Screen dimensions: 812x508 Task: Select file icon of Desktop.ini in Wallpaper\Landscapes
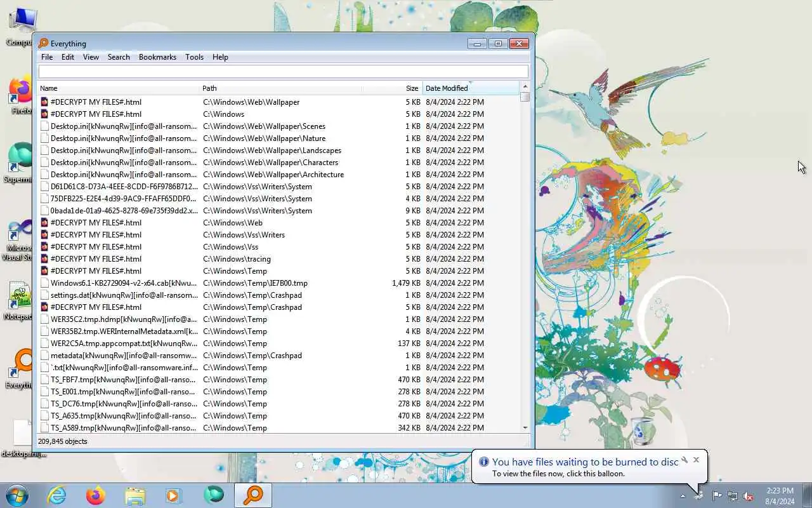pos(44,150)
